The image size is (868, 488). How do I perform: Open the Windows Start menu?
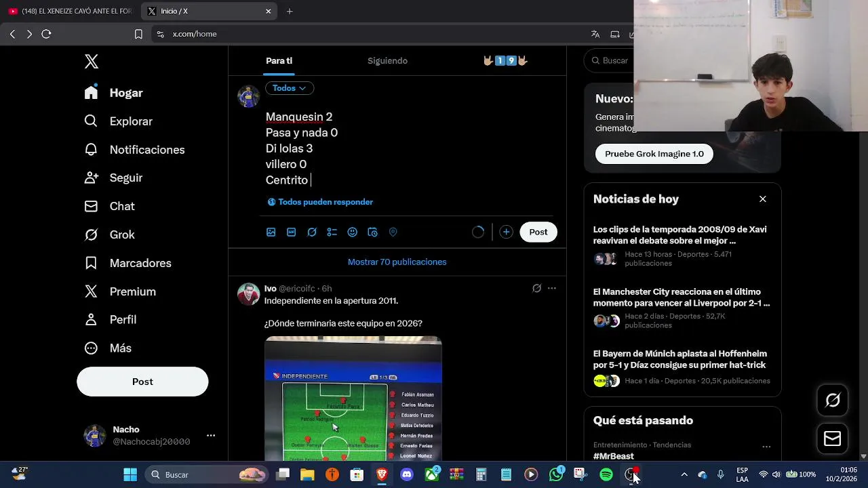(130, 474)
